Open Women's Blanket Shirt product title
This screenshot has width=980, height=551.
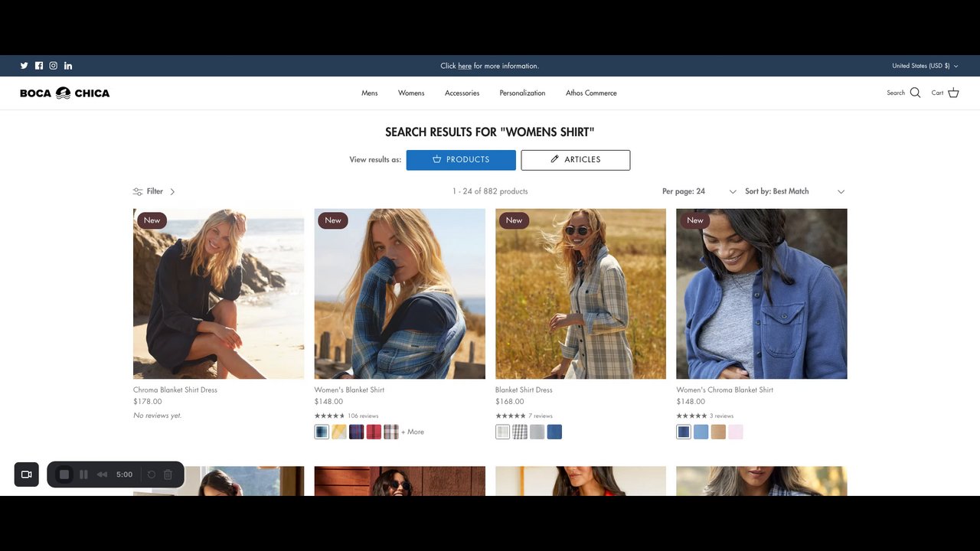click(349, 390)
